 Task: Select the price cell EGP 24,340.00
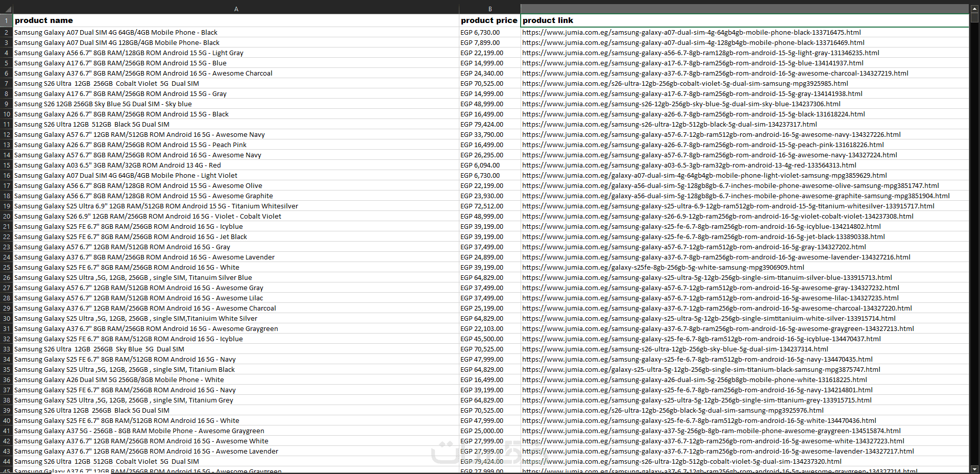click(x=490, y=73)
